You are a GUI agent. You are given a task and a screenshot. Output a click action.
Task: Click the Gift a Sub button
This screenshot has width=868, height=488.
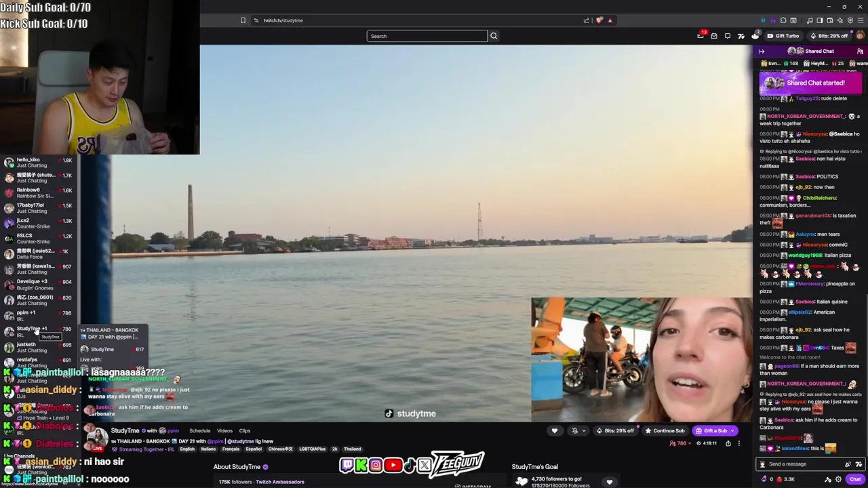tap(715, 431)
